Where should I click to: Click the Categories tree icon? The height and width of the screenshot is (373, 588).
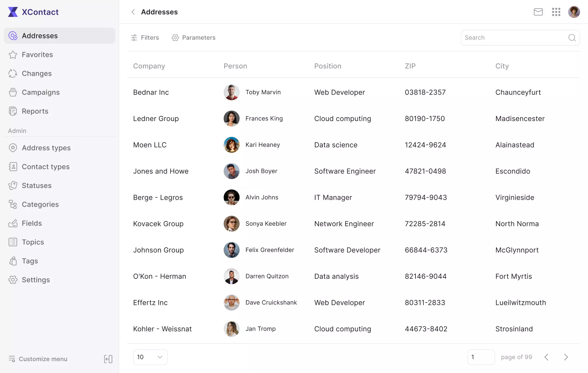tap(13, 204)
